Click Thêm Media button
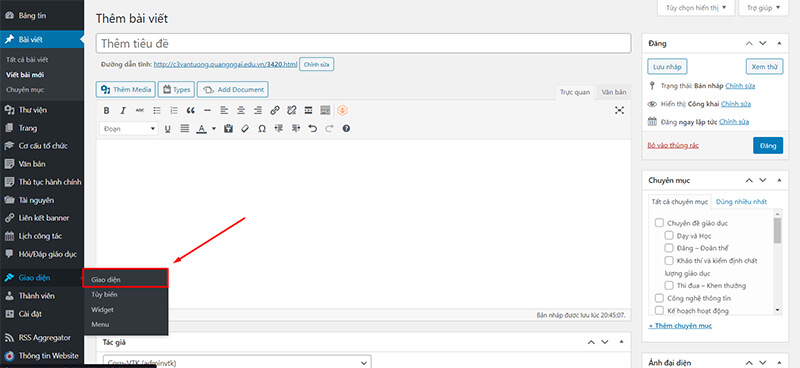800x368 pixels. (x=126, y=90)
